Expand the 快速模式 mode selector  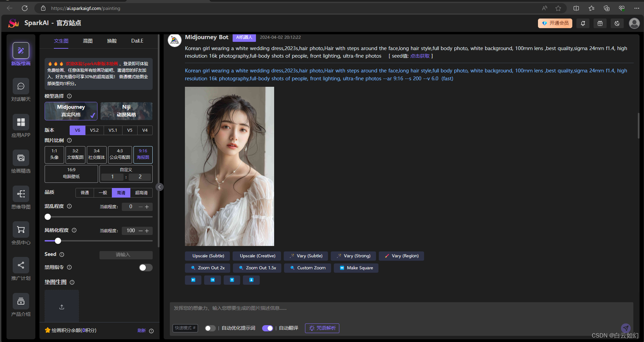pyautogui.click(x=185, y=328)
